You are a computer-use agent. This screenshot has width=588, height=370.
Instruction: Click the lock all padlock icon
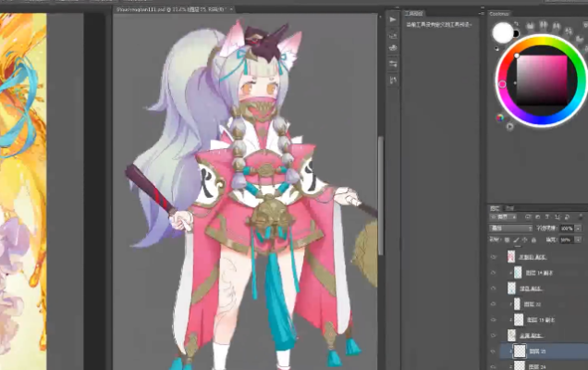tap(533, 240)
